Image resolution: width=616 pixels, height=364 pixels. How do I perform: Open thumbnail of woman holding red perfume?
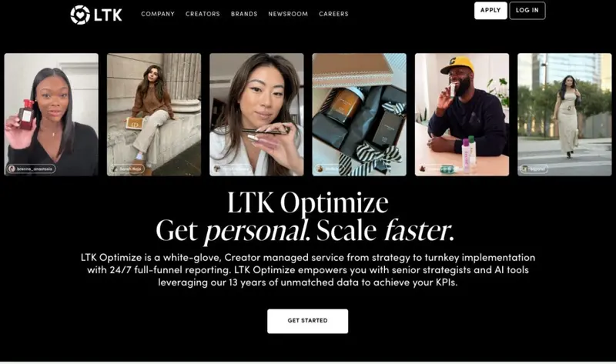point(52,114)
